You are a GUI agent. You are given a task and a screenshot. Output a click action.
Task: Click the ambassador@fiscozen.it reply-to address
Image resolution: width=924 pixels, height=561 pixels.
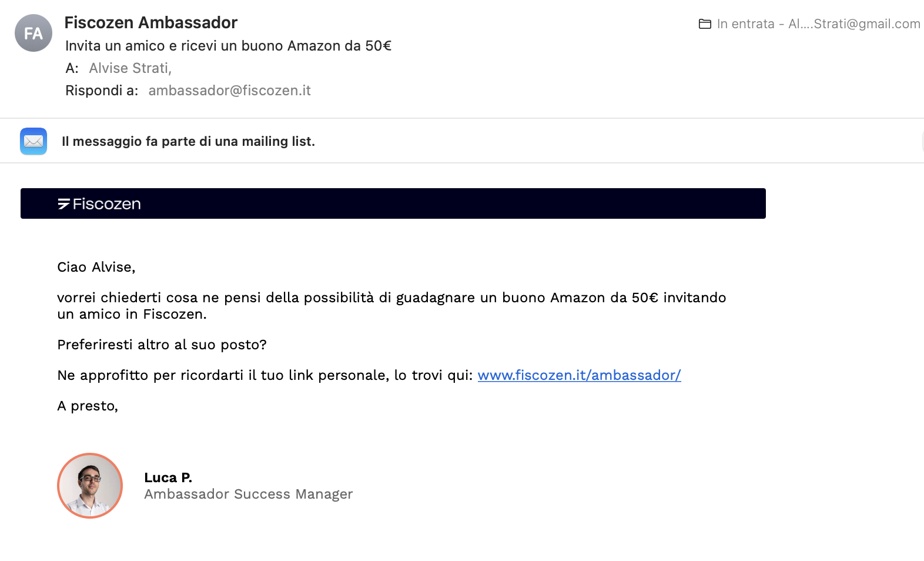click(x=229, y=91)
